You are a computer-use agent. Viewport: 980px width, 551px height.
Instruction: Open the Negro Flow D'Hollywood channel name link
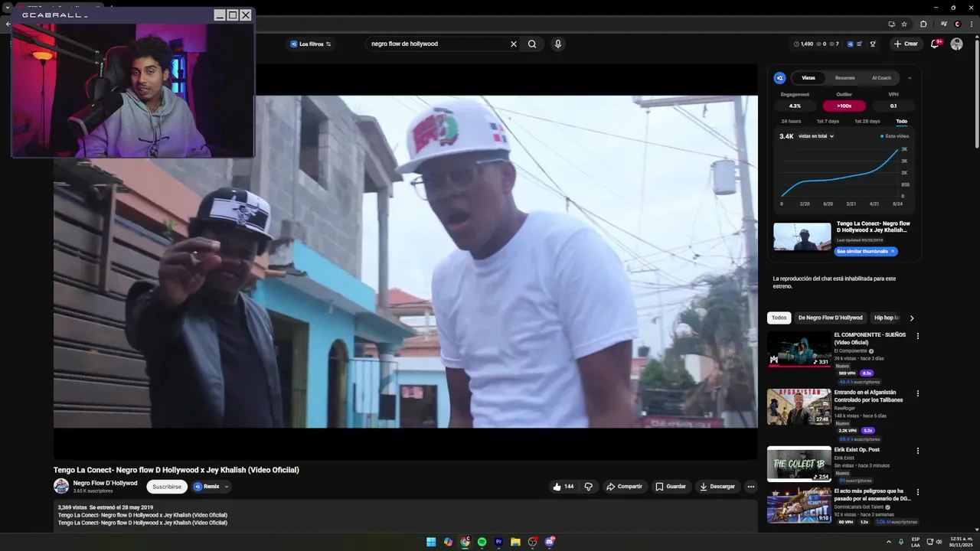105,483
